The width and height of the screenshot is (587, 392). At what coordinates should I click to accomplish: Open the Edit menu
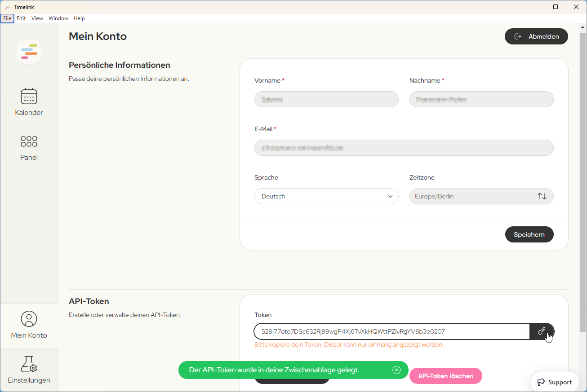[x=21, y=18]
